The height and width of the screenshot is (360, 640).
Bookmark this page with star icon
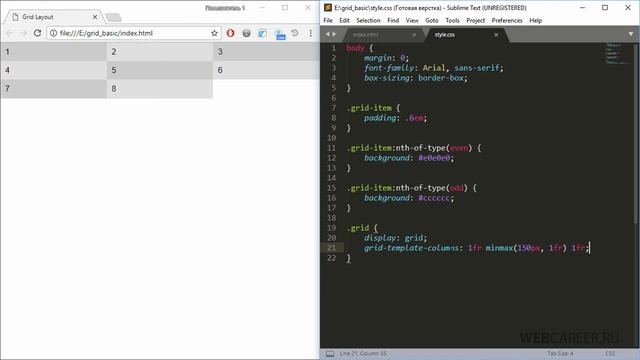coord(214,33)
